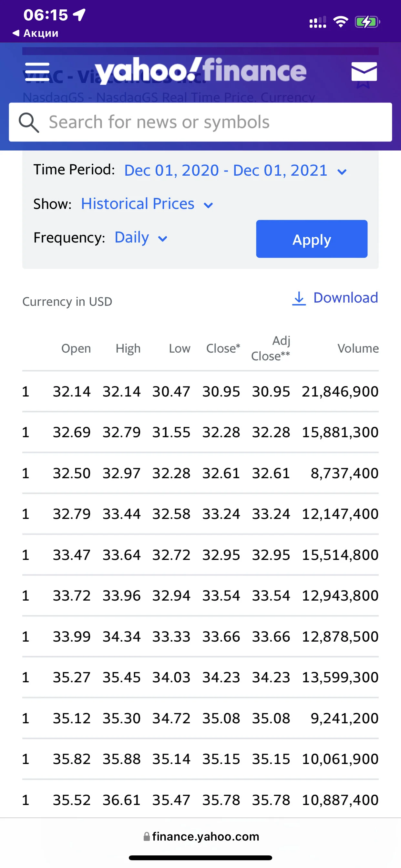Screen dimensions: 401x868
Task: Select the Low column header
Action: (x=180, y=348)
